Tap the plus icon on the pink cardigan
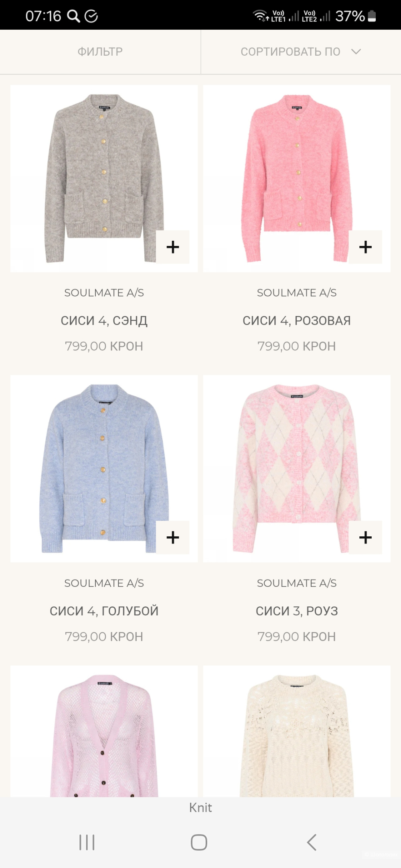The height and width of the screenshot is (868, 401). [365, 247]
